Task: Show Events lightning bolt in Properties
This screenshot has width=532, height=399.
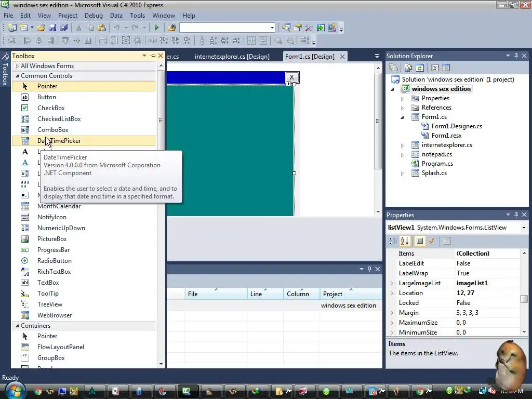Action: pos(432,241)
